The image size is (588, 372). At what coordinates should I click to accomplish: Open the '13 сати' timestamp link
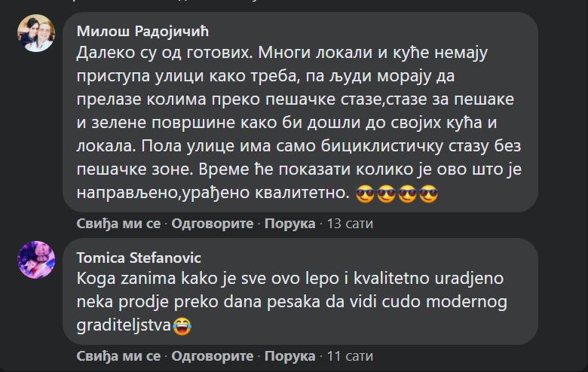coord(349,224)
